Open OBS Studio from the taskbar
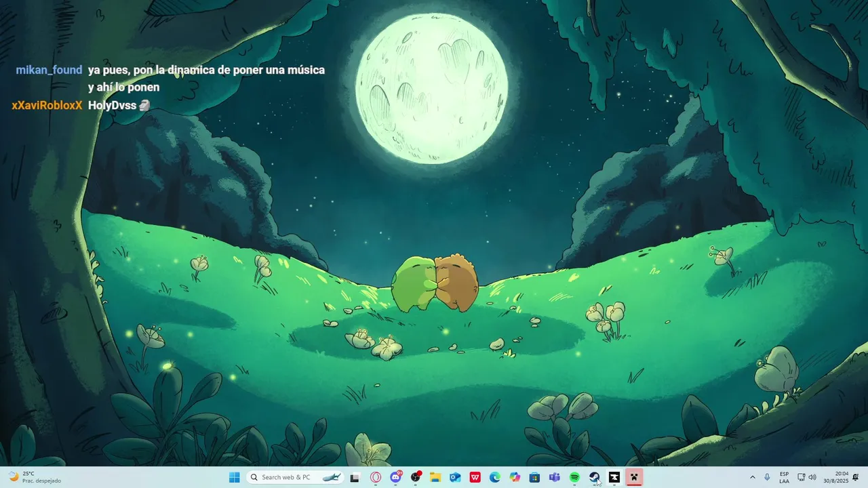 tap(416, 477)
